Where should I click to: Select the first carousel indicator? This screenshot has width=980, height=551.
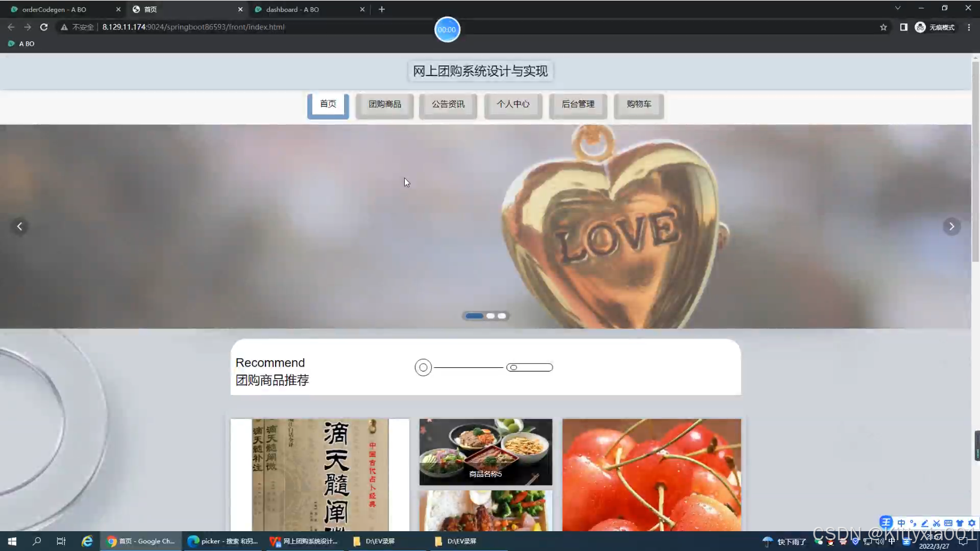pyautogui.click(x=474, y=316)
